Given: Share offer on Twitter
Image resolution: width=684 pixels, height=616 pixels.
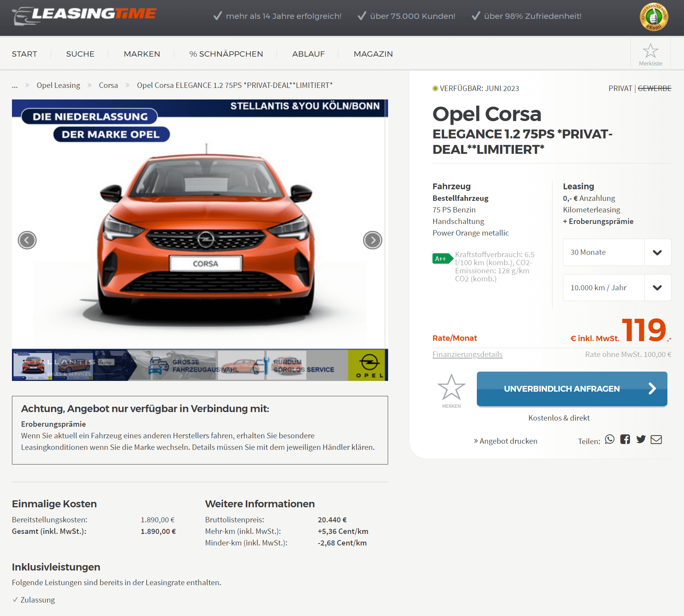Looking at the screenshot, I should pos(641,439).
